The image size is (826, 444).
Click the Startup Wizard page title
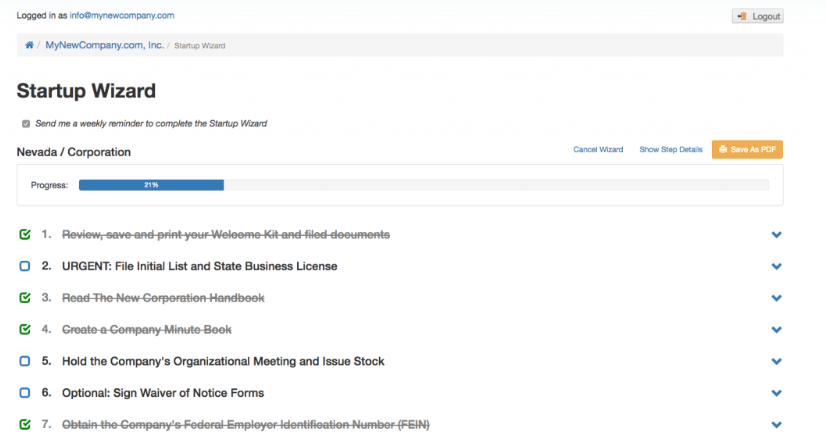pos(86,91)
